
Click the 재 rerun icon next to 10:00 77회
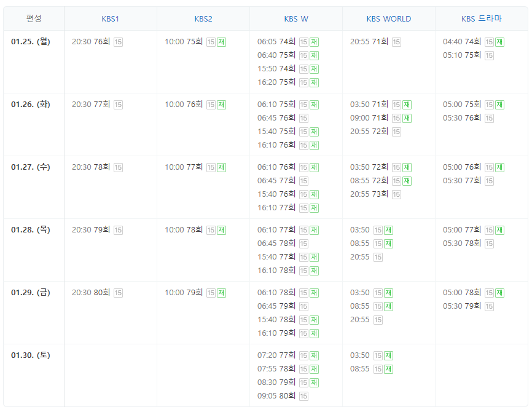[222, 168]
